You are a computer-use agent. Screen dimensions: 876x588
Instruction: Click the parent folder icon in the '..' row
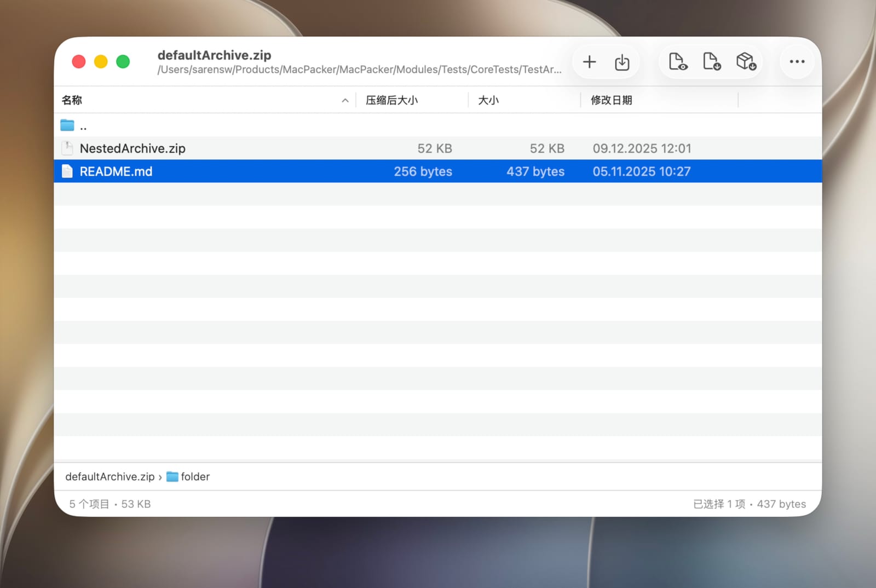pos(67,125)
